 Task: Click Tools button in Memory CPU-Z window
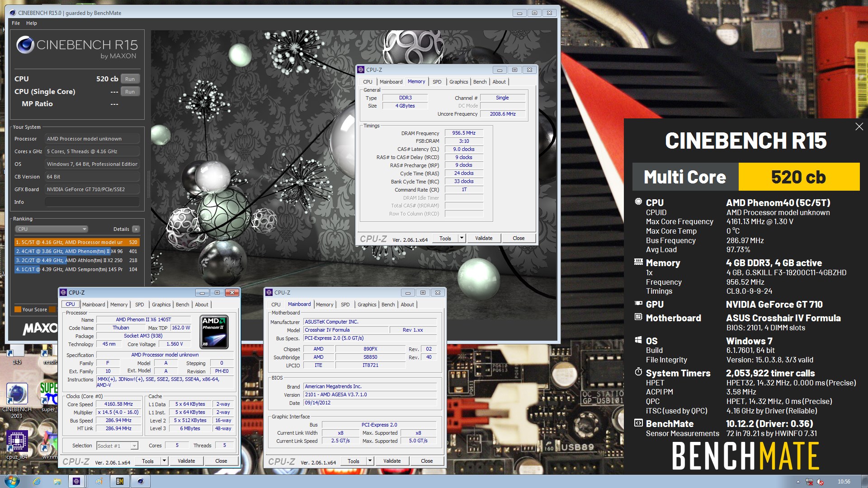(x=445, y=238)
